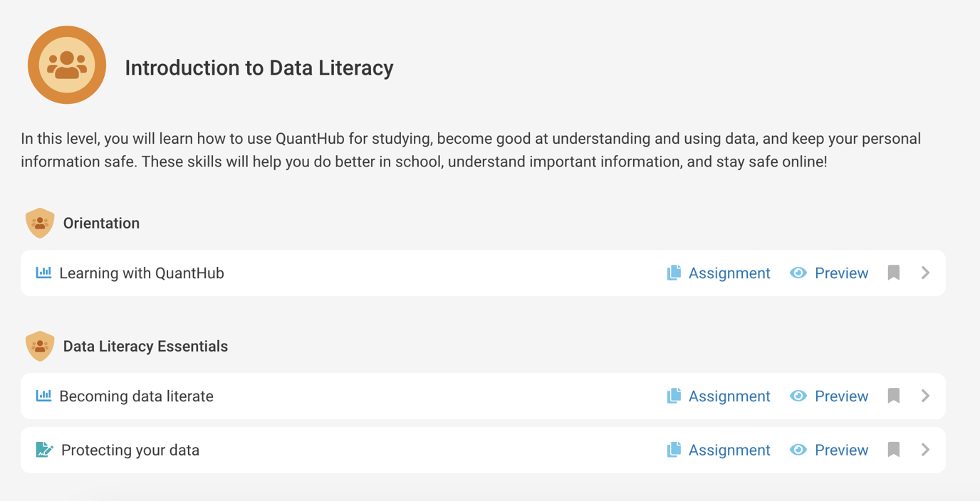Expand the Protecting your data row chevron
This screenshot has height=501, width=980.
[x=924, y=450]
